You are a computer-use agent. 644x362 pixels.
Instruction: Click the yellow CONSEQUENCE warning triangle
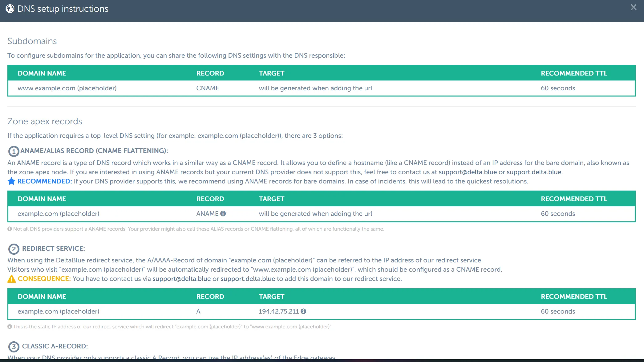coord(11,278)
